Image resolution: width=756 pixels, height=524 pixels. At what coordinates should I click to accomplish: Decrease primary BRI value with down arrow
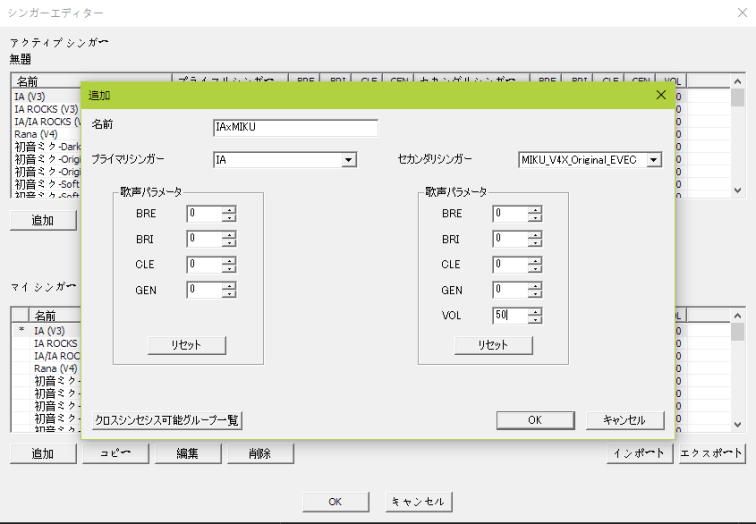[229, 243]
